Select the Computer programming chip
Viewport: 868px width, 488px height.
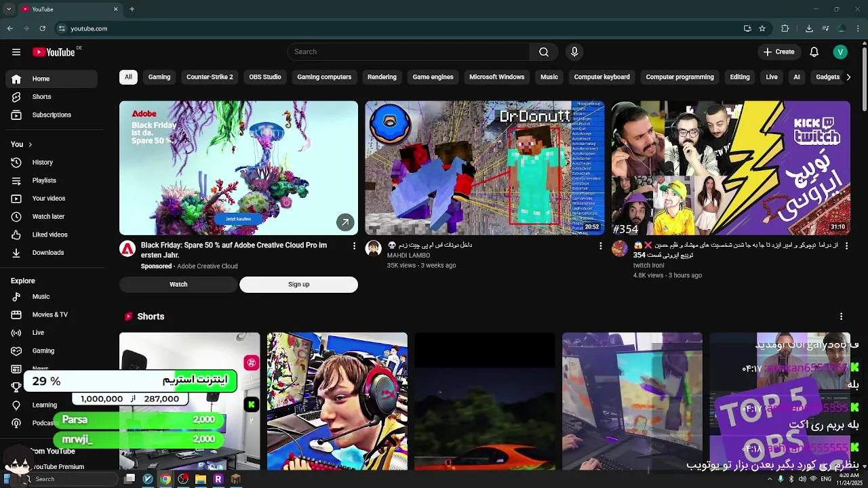(679, 77)
